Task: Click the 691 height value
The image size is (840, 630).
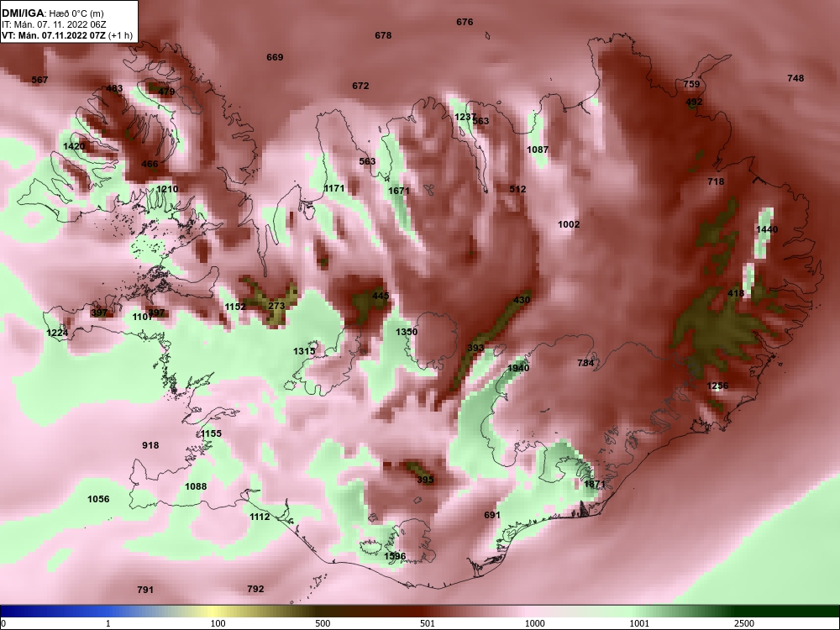Action: pos(491,515)
